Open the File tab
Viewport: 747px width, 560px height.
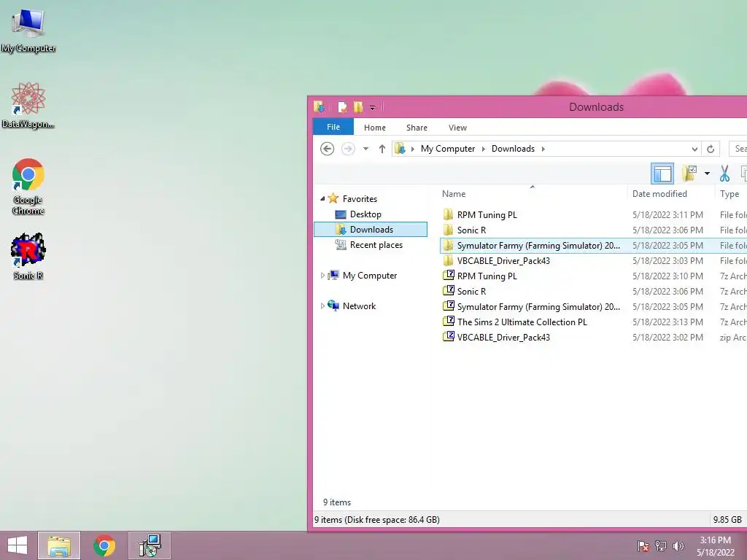click(333, 127)
